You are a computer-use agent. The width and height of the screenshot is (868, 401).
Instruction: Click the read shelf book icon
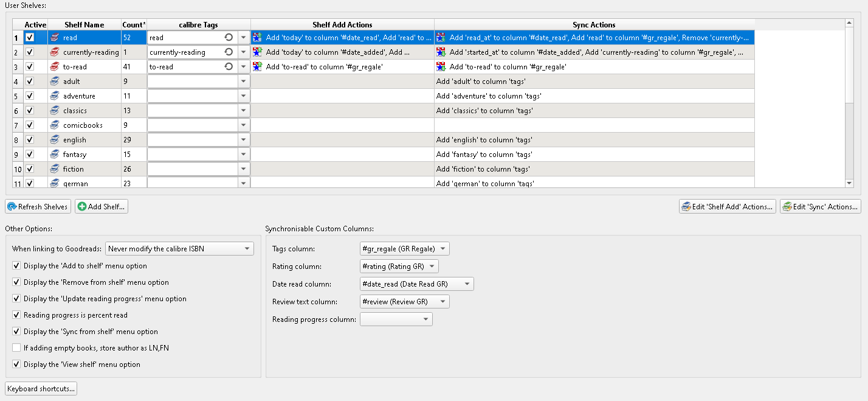pyautogui.click(x=55, y=38)
